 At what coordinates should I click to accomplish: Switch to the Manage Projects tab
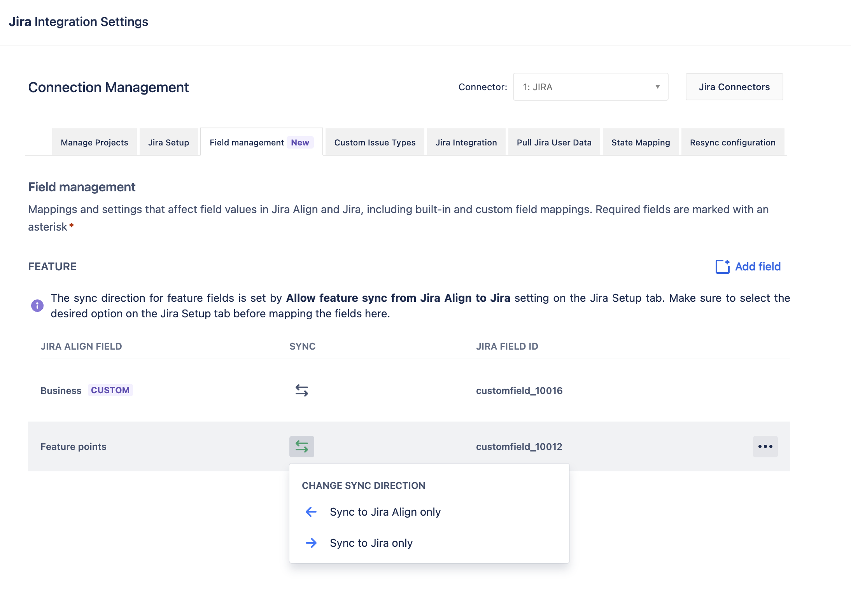(x=94, y=142)
